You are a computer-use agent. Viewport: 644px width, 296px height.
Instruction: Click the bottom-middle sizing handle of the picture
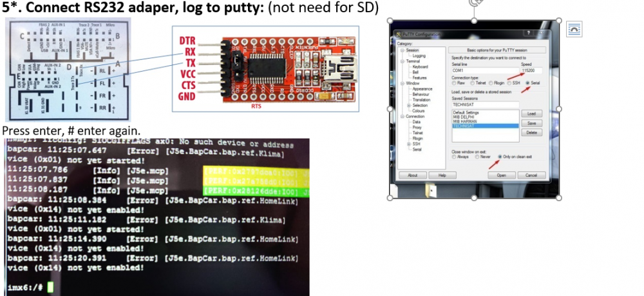475,198
